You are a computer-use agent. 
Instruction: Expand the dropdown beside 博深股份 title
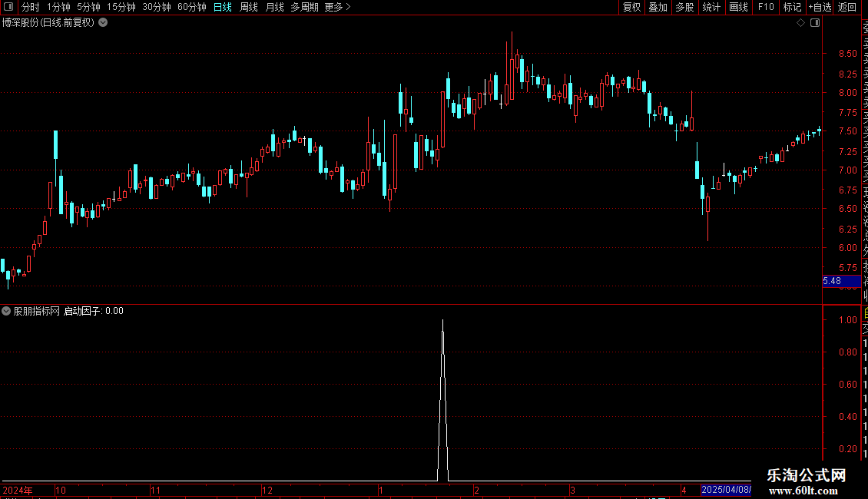pyautogui.click(x=103, y=23)
